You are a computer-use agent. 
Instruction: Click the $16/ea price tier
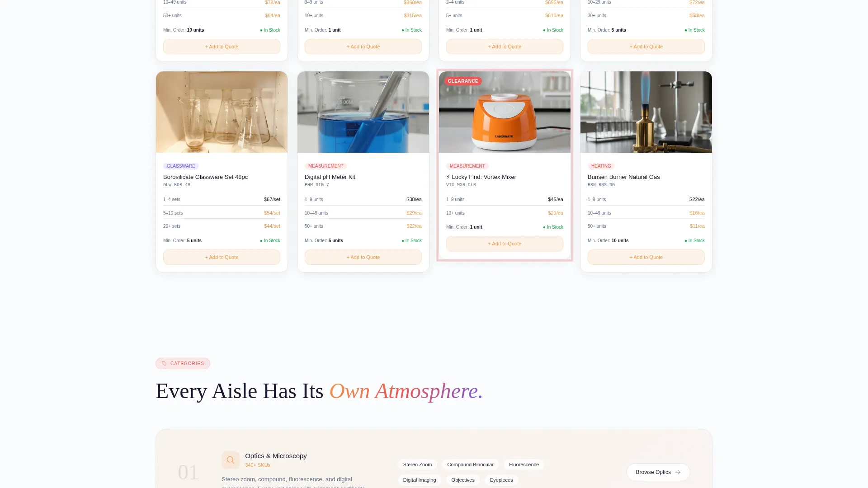697,213
